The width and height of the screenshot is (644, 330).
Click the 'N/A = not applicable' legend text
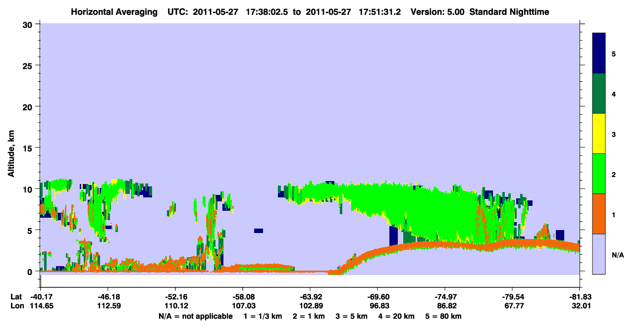tap(196, 316)
